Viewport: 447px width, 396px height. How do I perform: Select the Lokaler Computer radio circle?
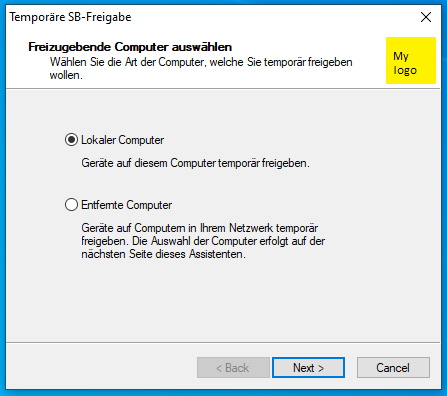tap(71, 140)
